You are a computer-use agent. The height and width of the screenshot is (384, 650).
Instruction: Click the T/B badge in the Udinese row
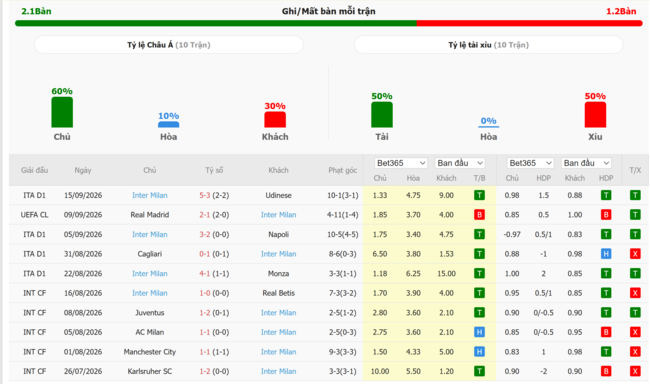point(479,195)
